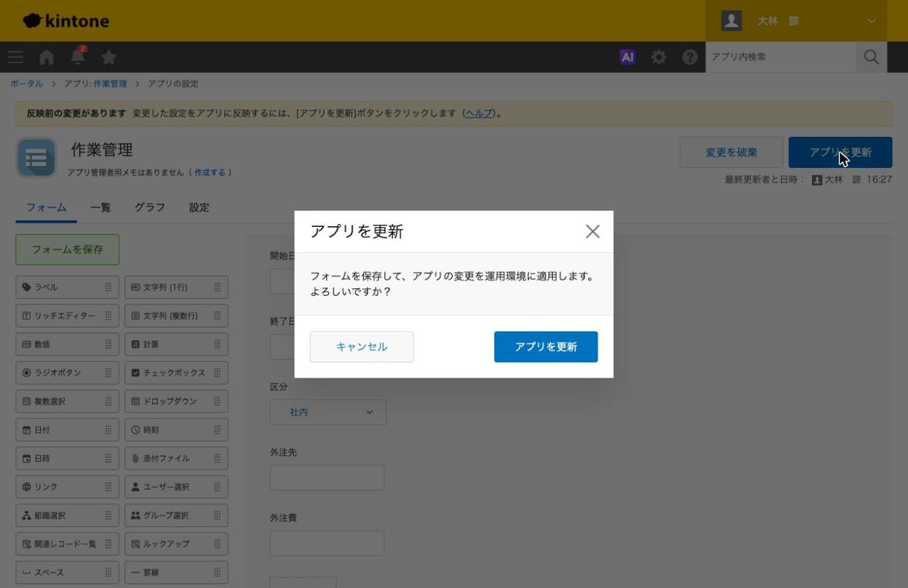This screenshot has width=908, height=588.
Task: Switch to the フォーム tab
Action: [x=46, y=208]
